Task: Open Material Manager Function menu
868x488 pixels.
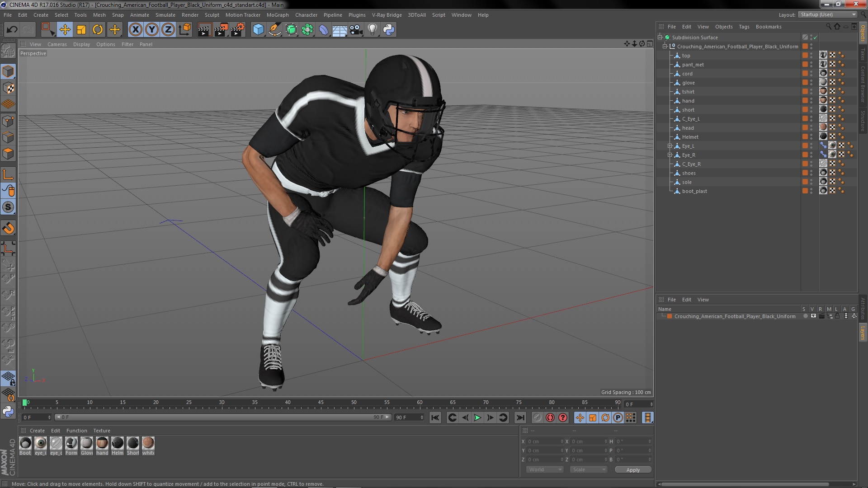Action: tap(76, 431)
